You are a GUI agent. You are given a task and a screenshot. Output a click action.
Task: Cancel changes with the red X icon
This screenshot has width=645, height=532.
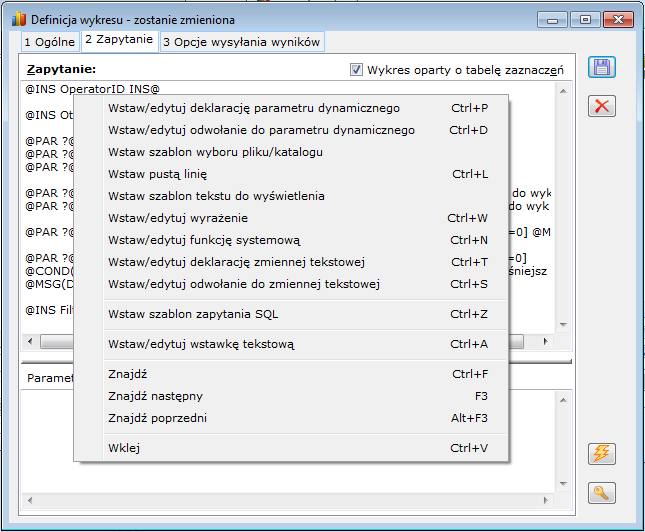point(601,106)
